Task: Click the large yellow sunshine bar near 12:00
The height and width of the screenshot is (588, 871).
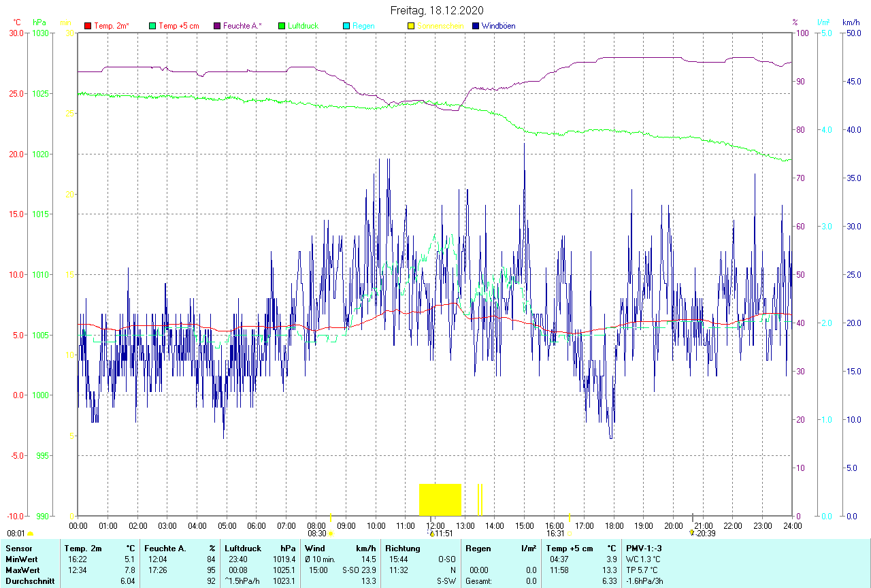Action: coord(440,500)
